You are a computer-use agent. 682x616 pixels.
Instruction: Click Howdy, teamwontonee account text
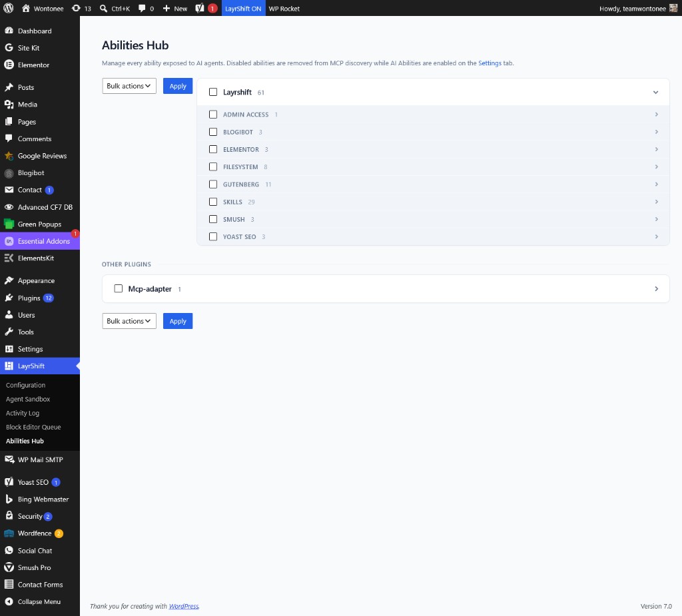click(633, 9)
